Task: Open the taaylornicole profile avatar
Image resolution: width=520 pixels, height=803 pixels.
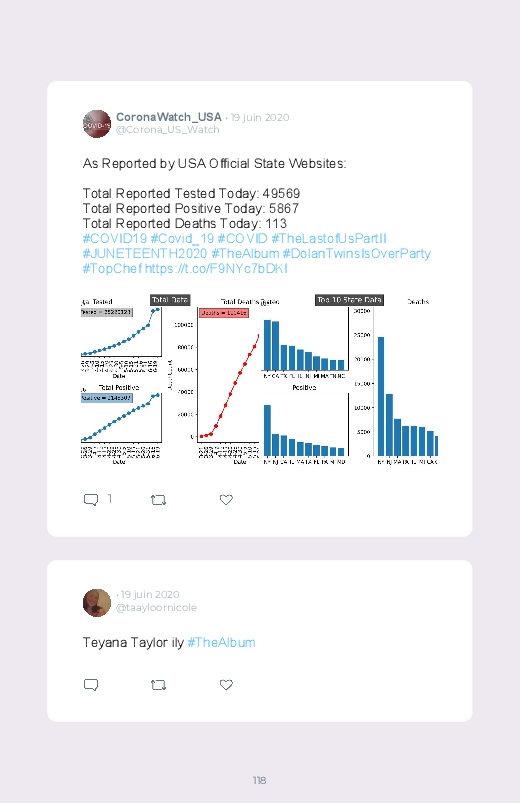Action: [x=97, y=603]
